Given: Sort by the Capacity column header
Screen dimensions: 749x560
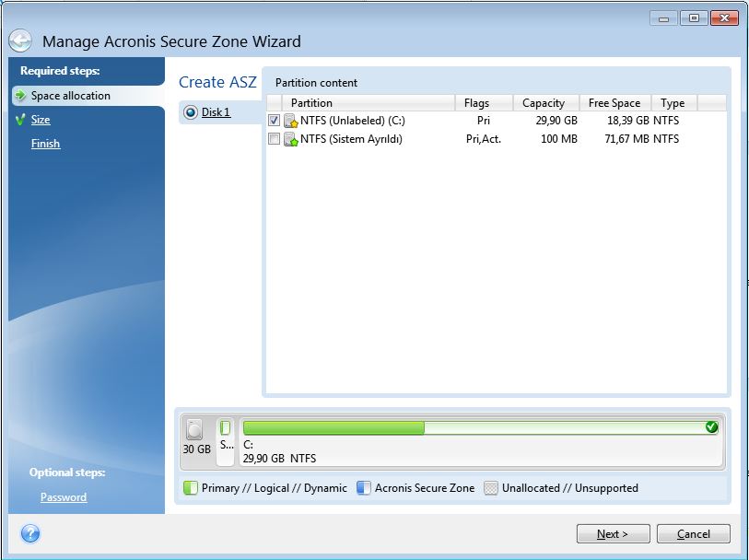Looking at the screenshot, I should (546, 102).
